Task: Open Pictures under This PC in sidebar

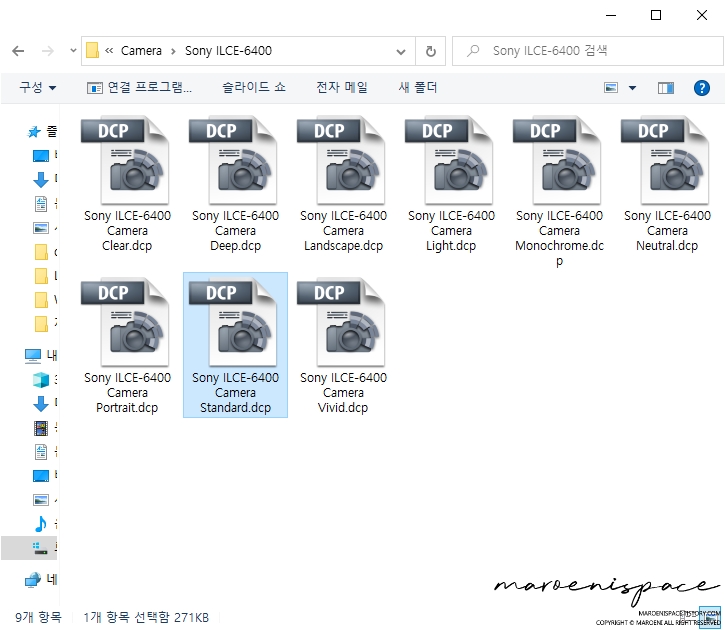Action: tap(41, 500)
